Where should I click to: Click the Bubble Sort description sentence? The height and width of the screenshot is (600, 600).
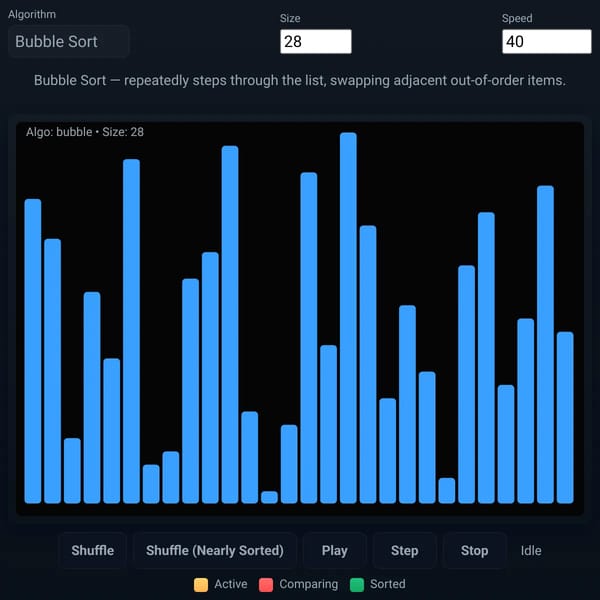point(300,81)
